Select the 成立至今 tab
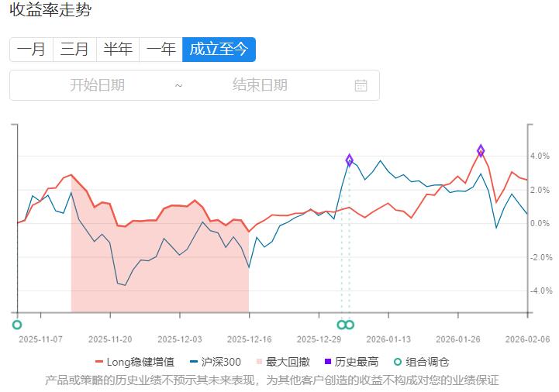The width and height of the screenshot is (559, 392). tap(219, 50)
